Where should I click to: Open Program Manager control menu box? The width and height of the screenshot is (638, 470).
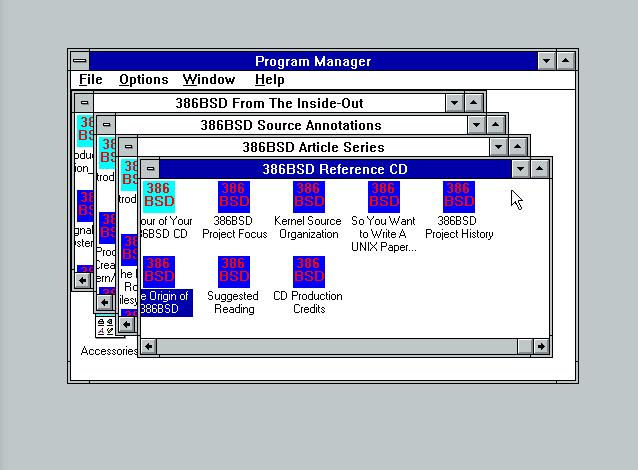click(79, 60)
